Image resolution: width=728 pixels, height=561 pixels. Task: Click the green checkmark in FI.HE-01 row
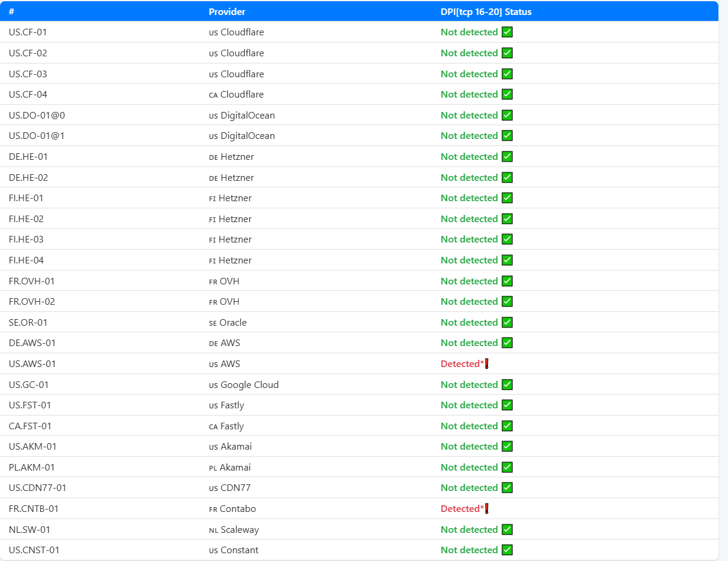coord(507,198)
